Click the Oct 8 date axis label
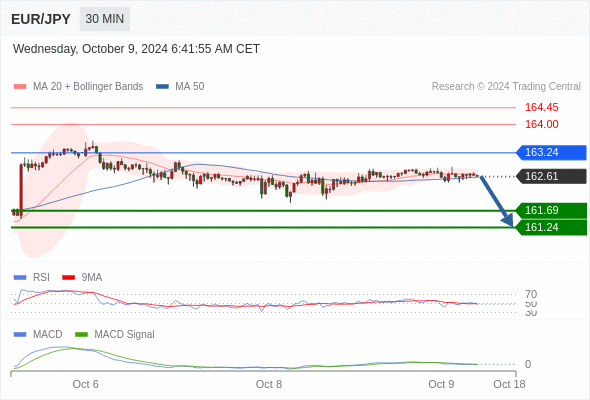 coord(269,384)
